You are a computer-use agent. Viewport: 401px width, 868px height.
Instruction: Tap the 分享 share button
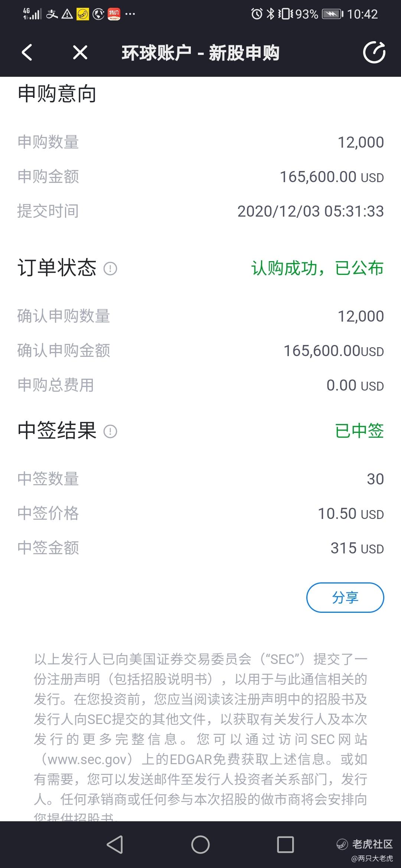[x=345, y=597]
